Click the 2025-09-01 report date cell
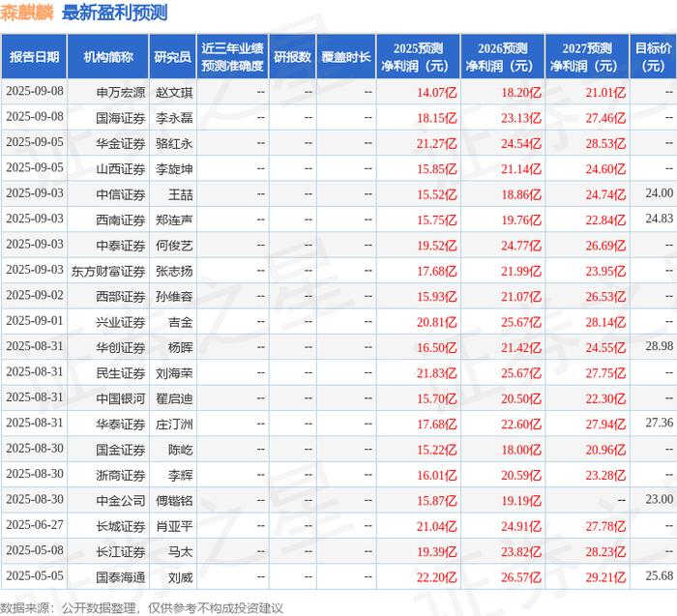The image size is (677, 616). tap(35, 321)
